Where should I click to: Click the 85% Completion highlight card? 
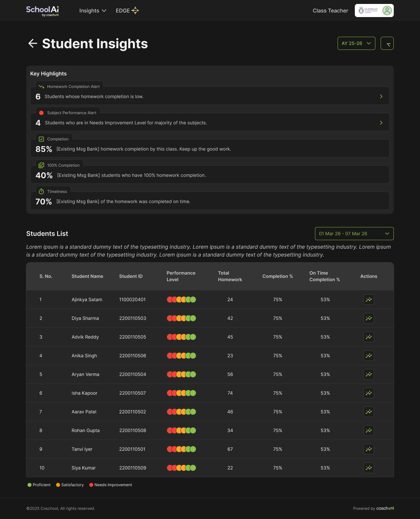[x=210, y=148]
